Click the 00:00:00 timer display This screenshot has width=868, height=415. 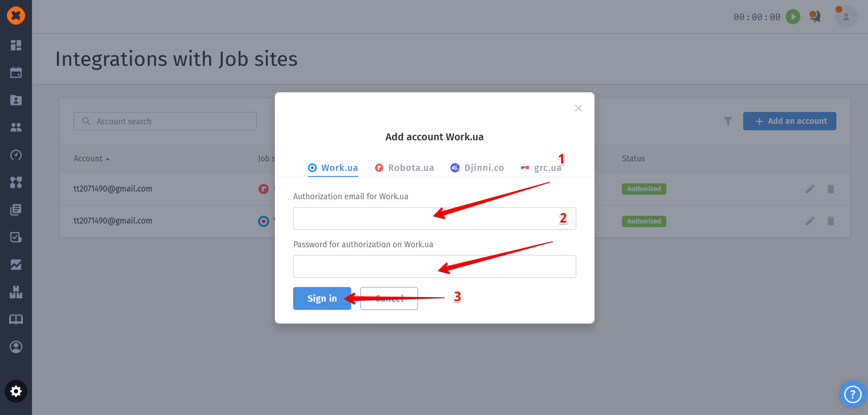pos(757,17)
